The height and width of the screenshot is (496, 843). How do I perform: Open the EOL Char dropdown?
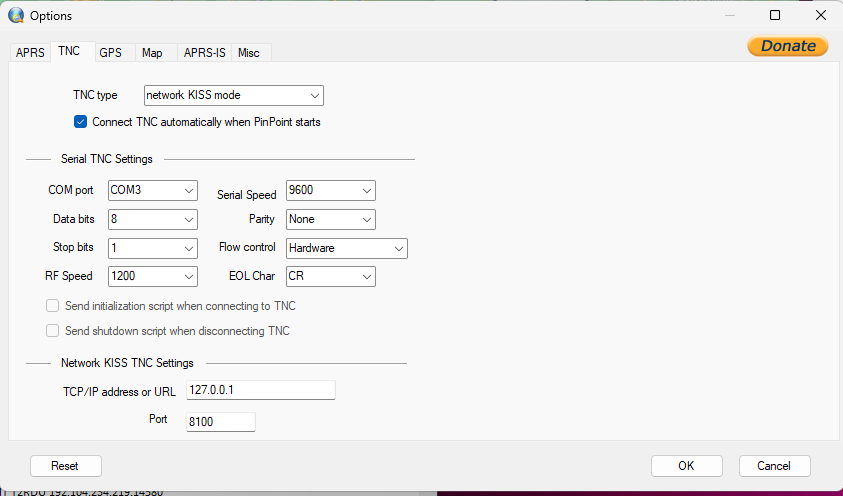click(330, 277)
